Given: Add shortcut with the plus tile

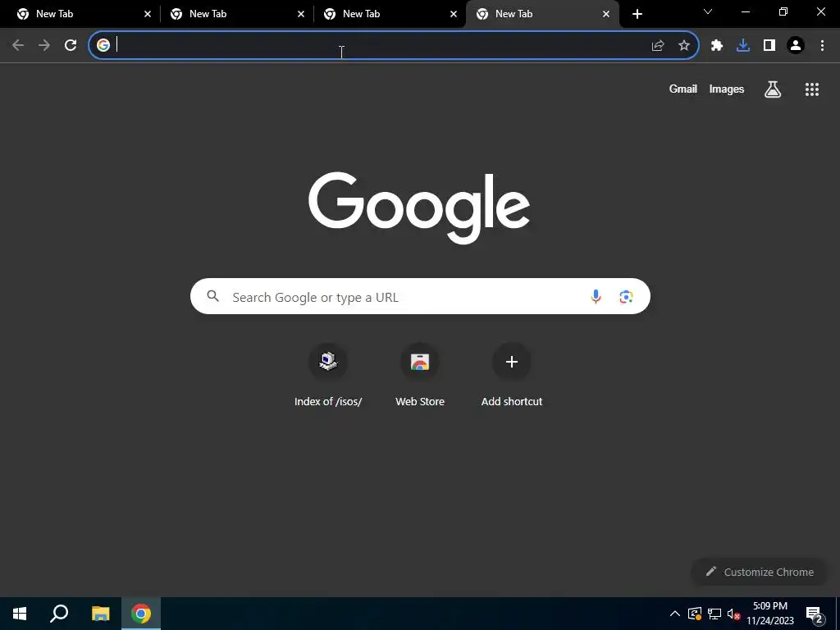Looking at the screenshot, I should click(x=512, y=375).
